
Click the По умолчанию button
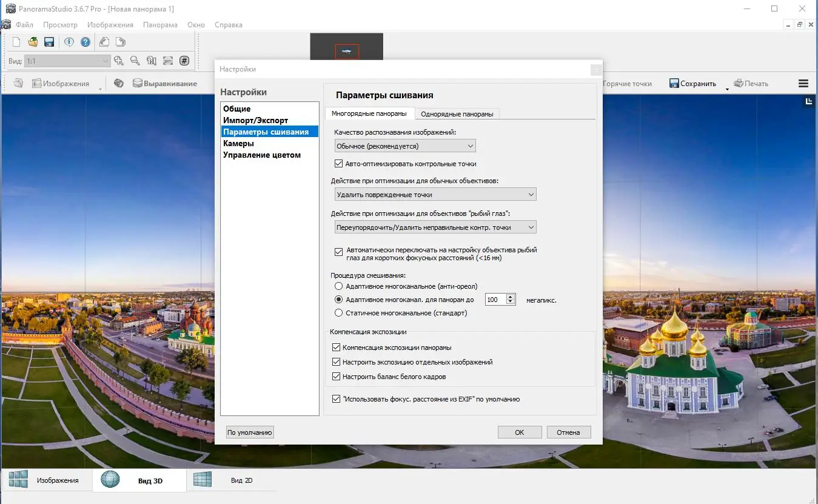click(x=250, y=432)
